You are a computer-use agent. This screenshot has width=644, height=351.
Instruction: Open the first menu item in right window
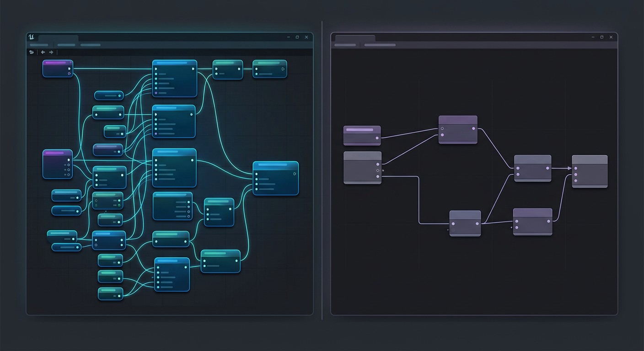345,45
